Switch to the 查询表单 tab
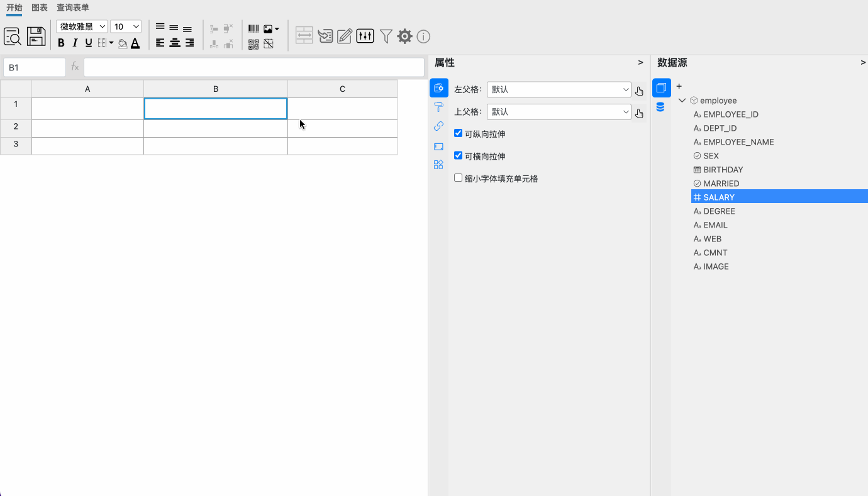 pos(73,8)
